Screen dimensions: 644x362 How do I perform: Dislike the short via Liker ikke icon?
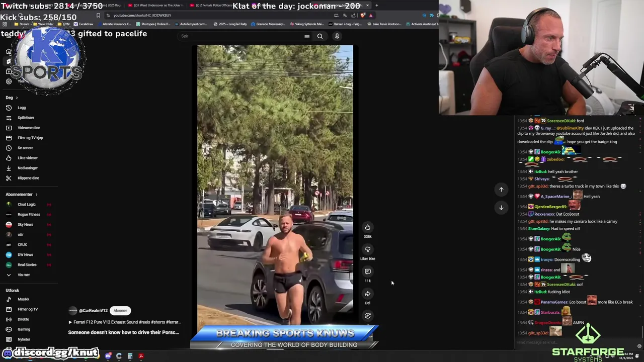[368, 249]
